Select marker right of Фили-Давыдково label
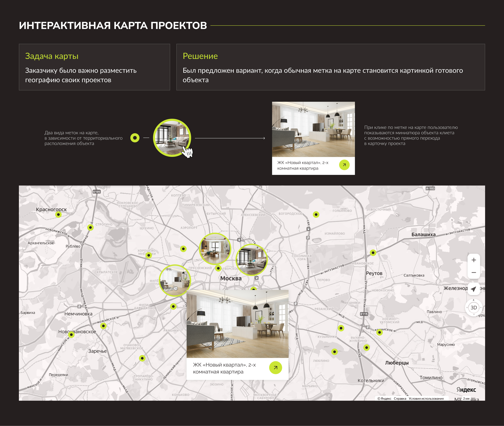The width and height of the screenshot is (504, 426). click(x=173, y=306)
